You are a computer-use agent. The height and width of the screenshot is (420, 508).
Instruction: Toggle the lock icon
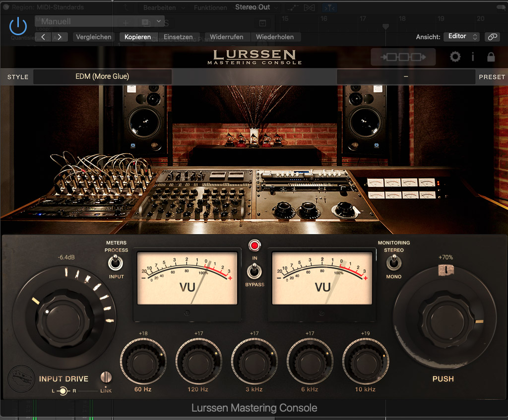click(491, 57)
